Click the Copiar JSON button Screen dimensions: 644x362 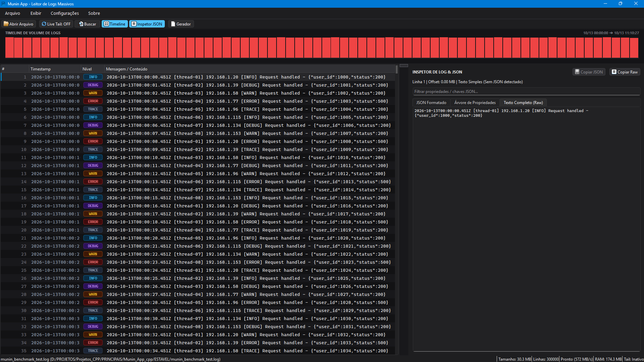pos(589,72)
